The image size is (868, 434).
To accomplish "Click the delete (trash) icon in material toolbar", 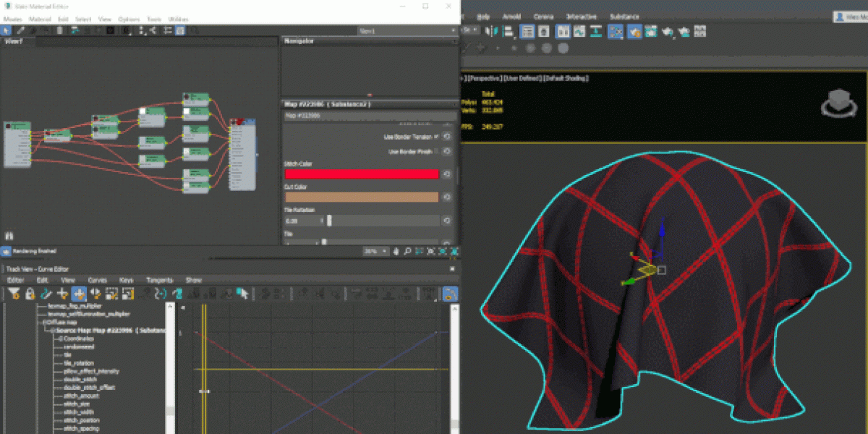I will tap(59, 30).
